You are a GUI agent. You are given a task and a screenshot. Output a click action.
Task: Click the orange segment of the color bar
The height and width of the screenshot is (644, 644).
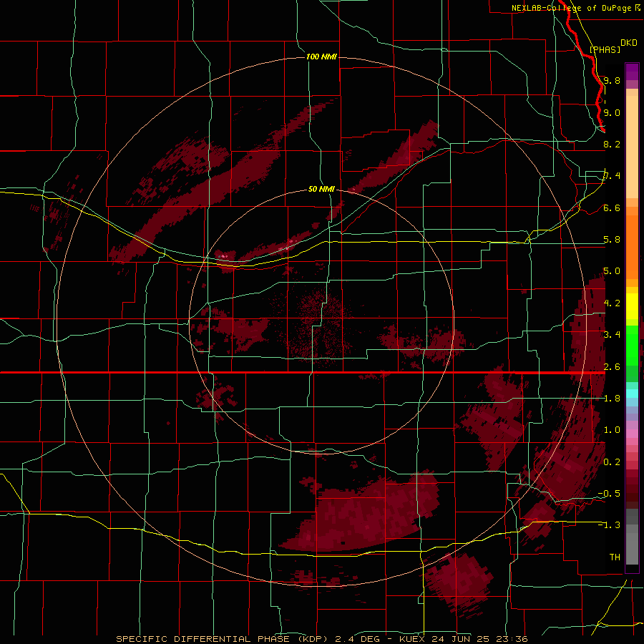pyautogui.click(x=632, y=243)
